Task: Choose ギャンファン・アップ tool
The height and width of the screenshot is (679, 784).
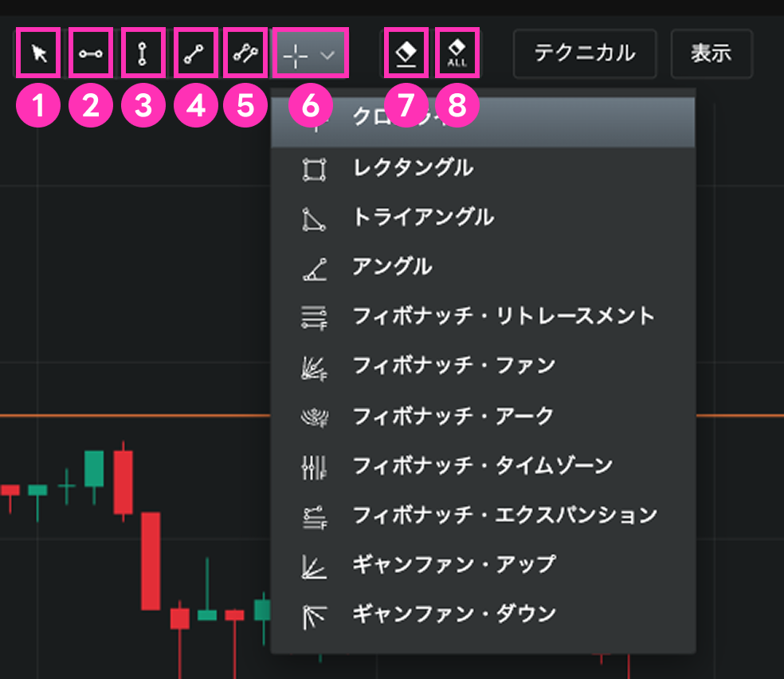Action: point(453,564)
